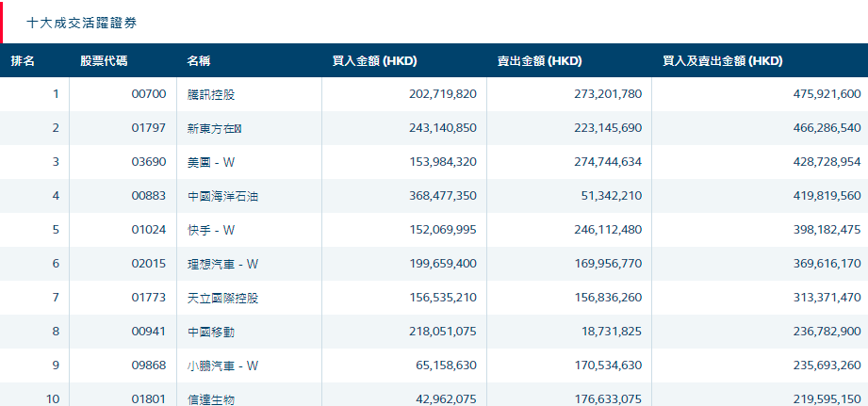Click the 買入金額 (HKD) column header
This screenshot has width=868, height=406.
[x=374, y=61]
